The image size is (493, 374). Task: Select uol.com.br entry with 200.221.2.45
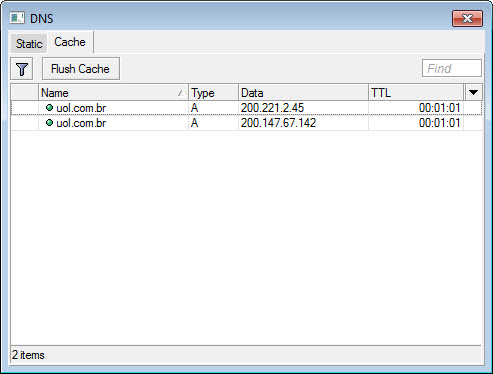(247, 108)
